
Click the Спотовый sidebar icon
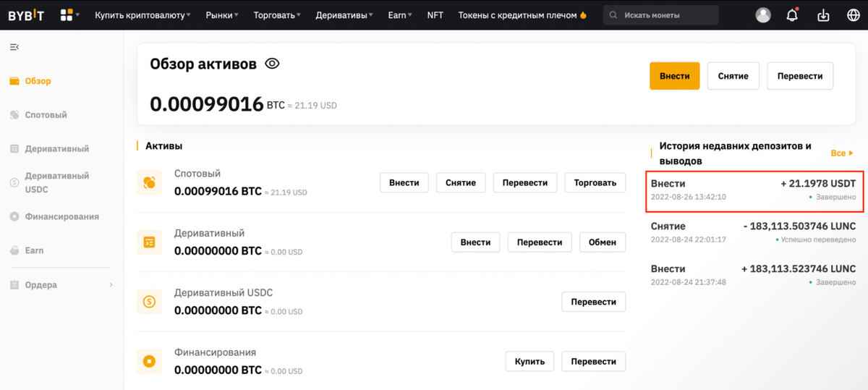[14, 115]
